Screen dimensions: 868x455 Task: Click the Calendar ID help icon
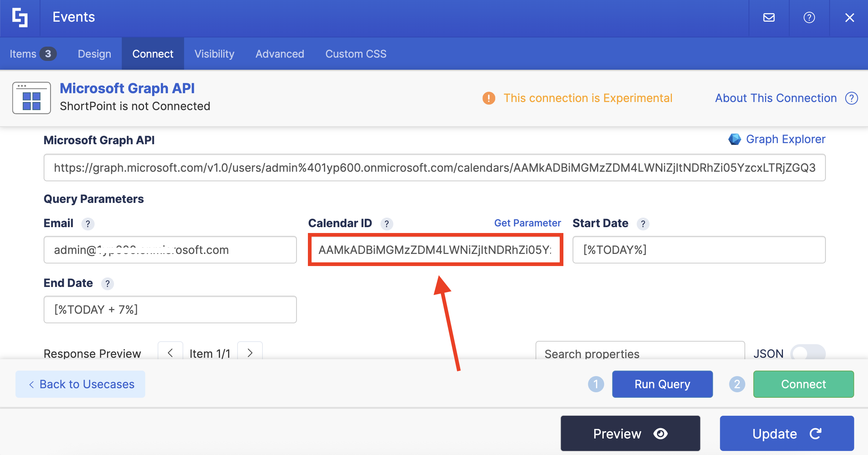tap(386, 224)
